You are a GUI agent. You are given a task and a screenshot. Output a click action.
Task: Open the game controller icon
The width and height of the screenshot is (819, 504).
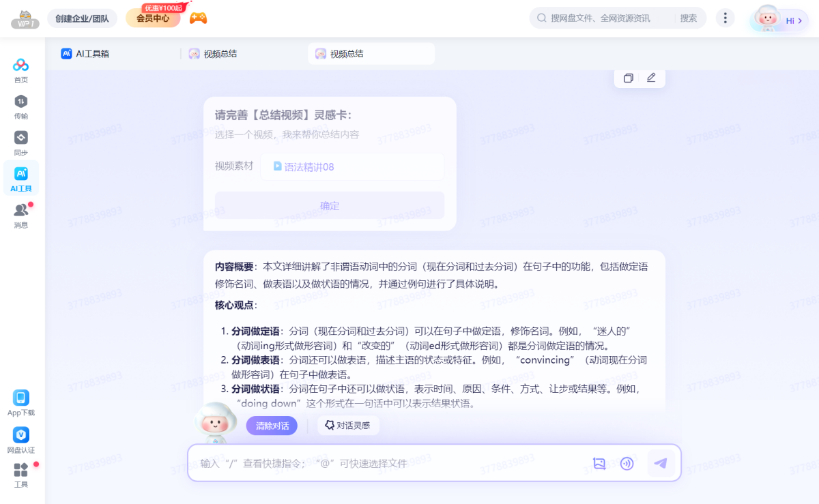(x=198, y=18)
